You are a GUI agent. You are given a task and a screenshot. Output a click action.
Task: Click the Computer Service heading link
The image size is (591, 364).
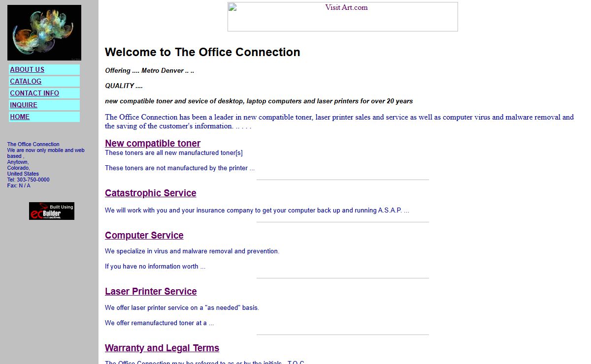click(x=144, y=236)
